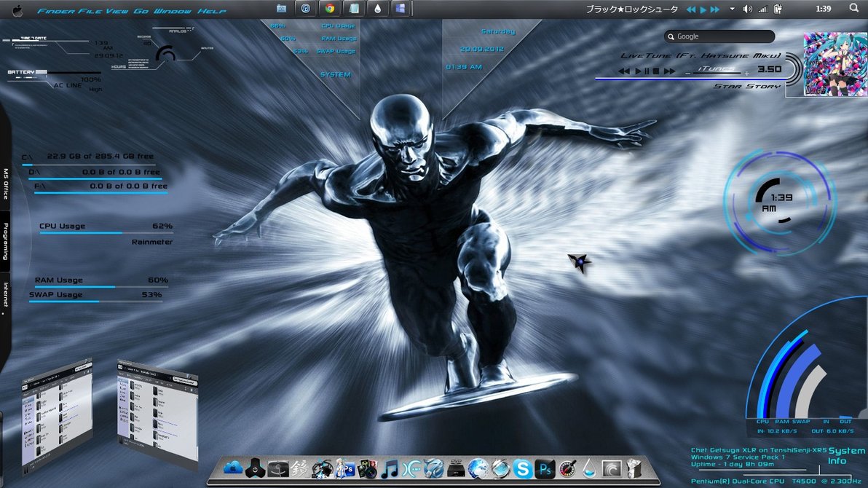The width and height of the screenshot is (868, 488).
Task: Click the cloud icon in the dock
Action: 233,468
